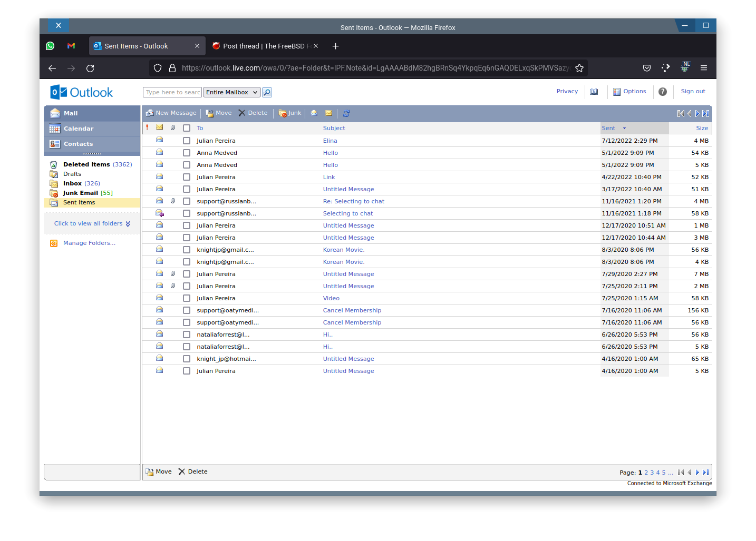756x541 pixels.
Task: Click the New Message toolbar button
Action: (x=171, y=113)
